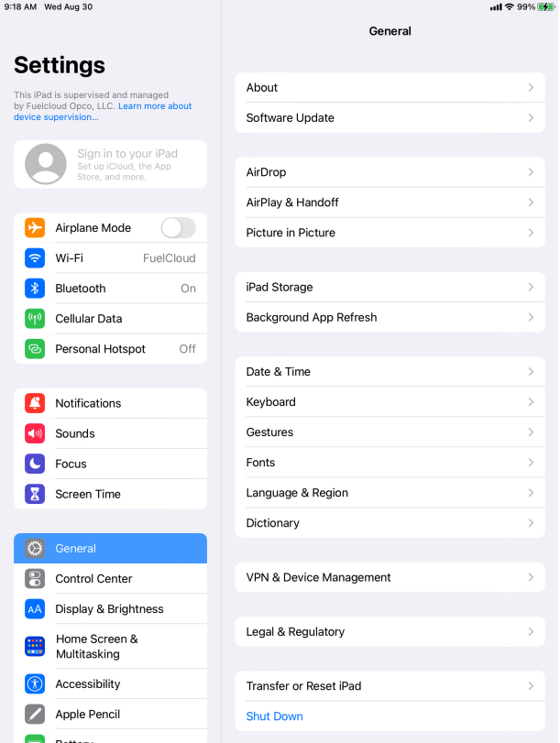Select Software Update in General list
The height and width of the screenshot is (743, 560).
[x=390, y=118]
